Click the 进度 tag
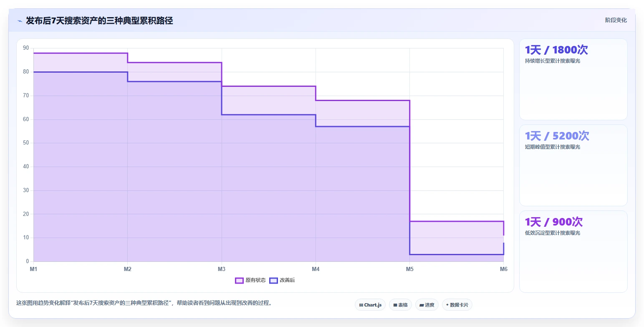 point(427,305)
